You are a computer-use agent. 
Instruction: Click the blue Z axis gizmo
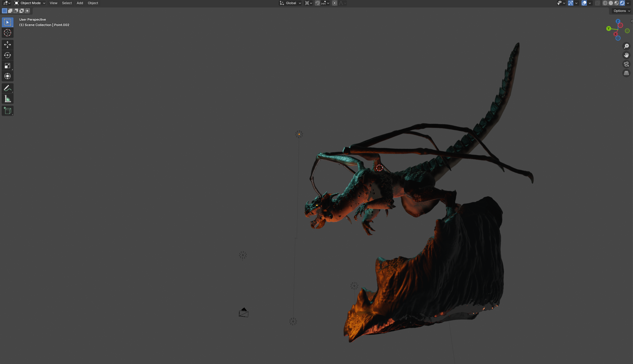pyautogui.click(x=618, y=21)
